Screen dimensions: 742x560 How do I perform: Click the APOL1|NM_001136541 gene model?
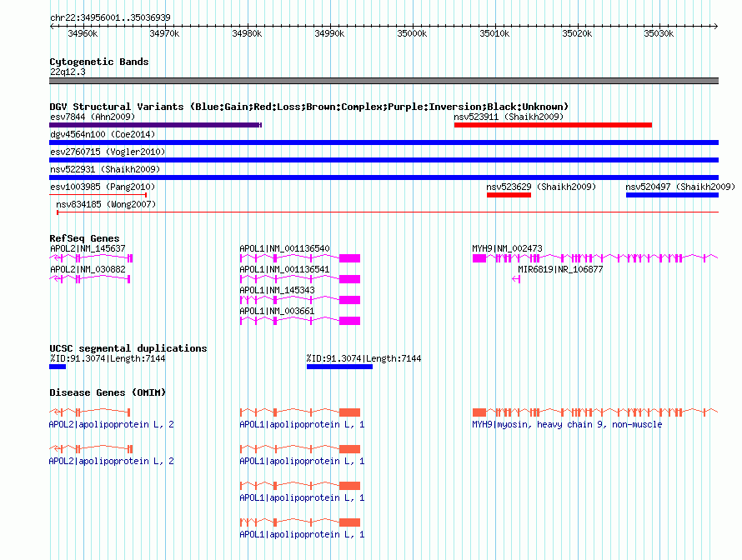(300, 279)
